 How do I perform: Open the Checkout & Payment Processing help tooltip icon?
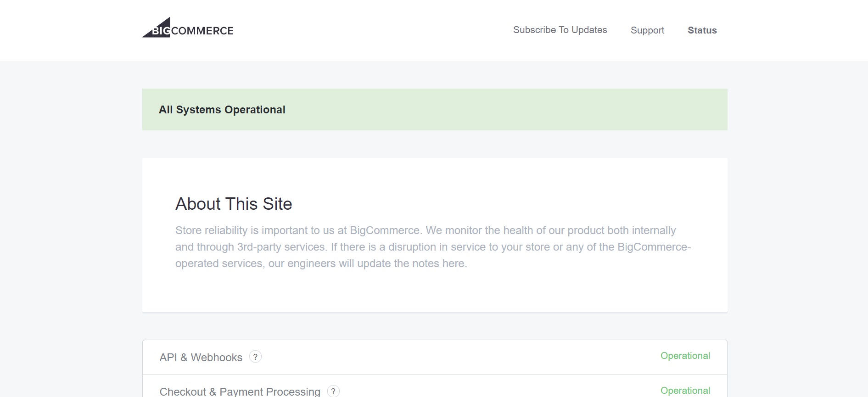pyautogui.click(x=333, y=391)
